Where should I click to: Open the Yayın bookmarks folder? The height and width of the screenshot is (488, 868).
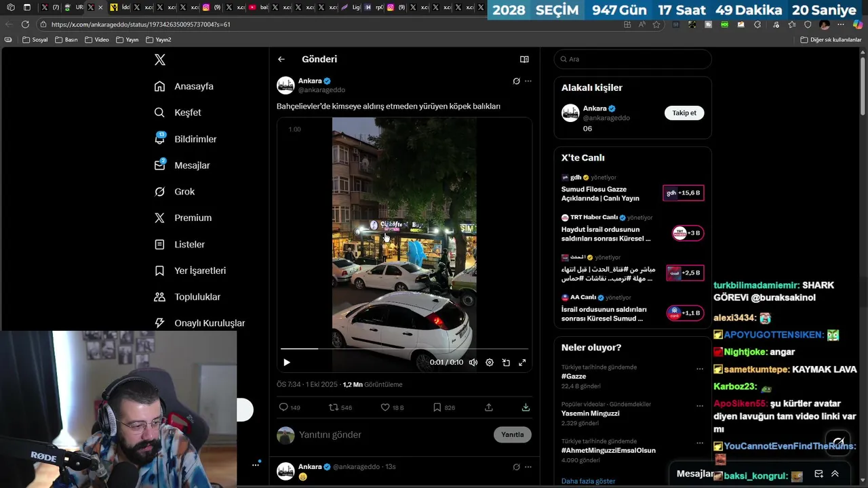click(127, 40)
